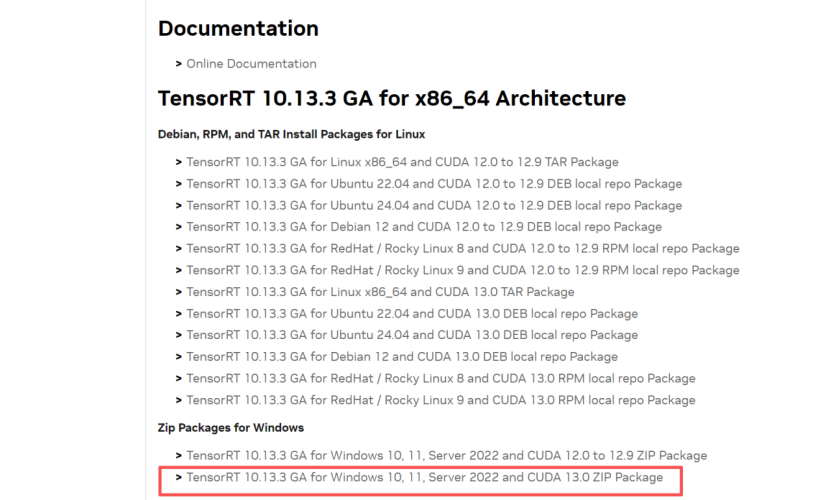Download the highlighted Windows CUDA 13.0 ZIP Package
The height and width of the screenshot is (500, 831).
[x=425, y=477]
